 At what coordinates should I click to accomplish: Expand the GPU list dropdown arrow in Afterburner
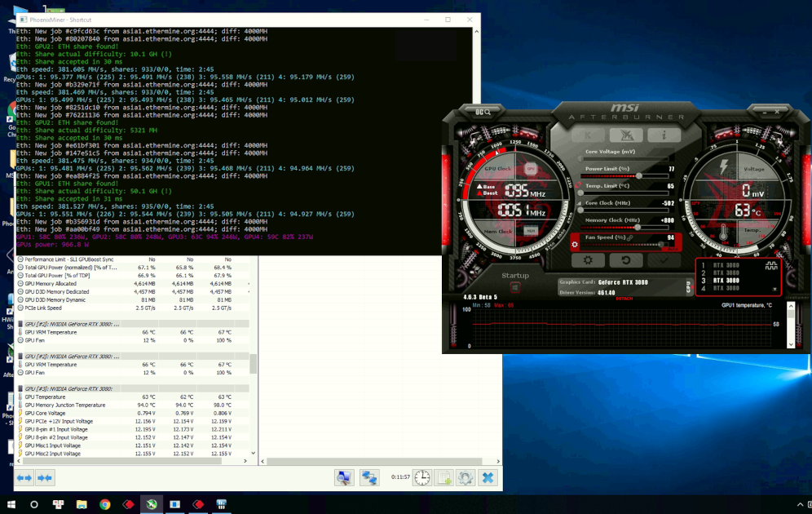pos(774,289)
